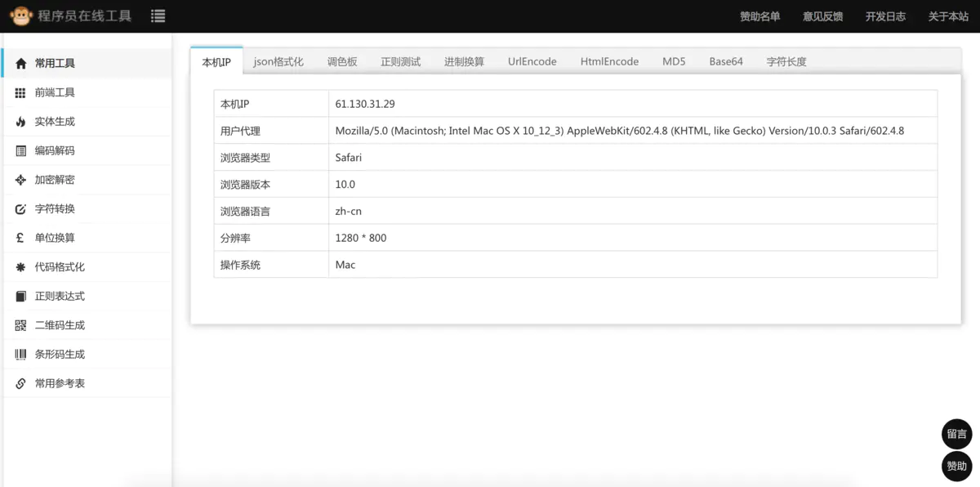Click the browser version value 10.0
This screenshot has height=487, width=980.
click(345, 185)
